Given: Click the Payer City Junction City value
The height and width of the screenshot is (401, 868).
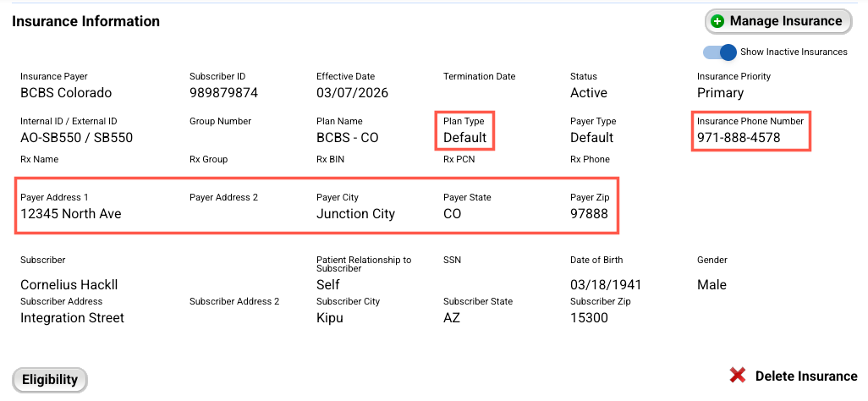Looking at the screenshot, I should tap(355, 214).
